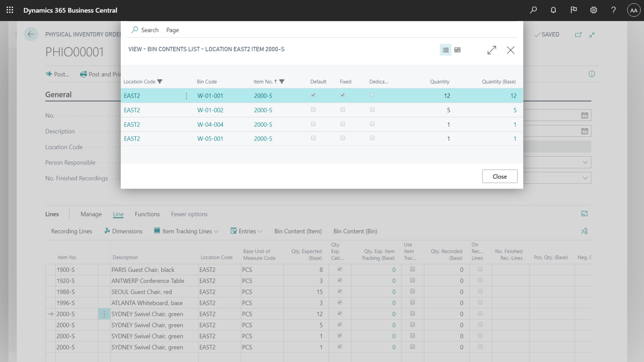
Task: Click Search in the dialog header
Action: click(145, 30)
